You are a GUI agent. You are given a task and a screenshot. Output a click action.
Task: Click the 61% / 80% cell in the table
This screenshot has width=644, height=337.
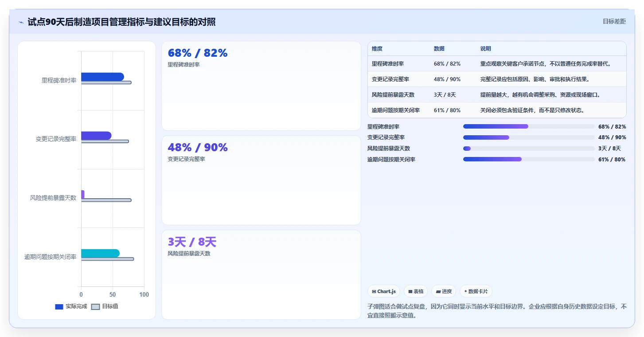447,110
